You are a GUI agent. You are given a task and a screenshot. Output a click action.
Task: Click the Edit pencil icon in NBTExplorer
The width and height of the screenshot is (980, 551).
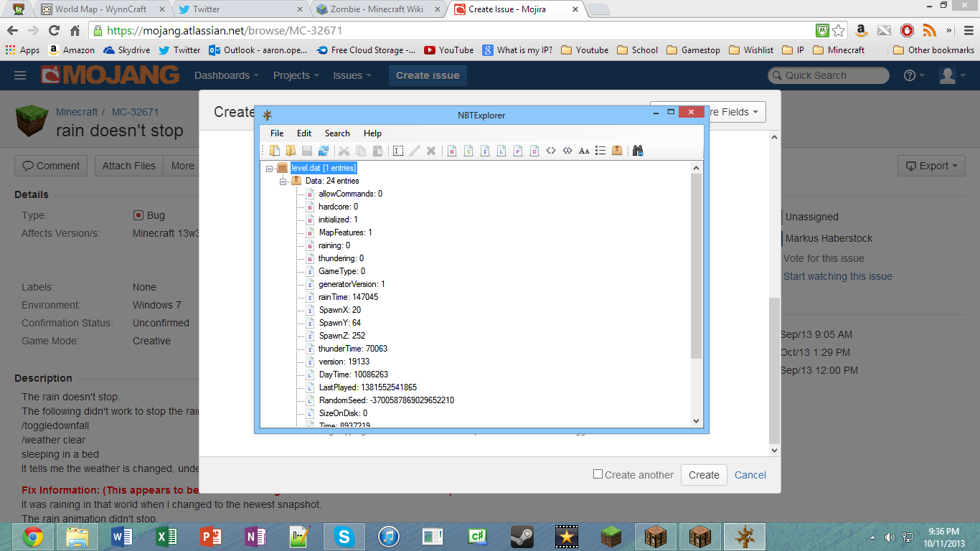click(415, 151)
